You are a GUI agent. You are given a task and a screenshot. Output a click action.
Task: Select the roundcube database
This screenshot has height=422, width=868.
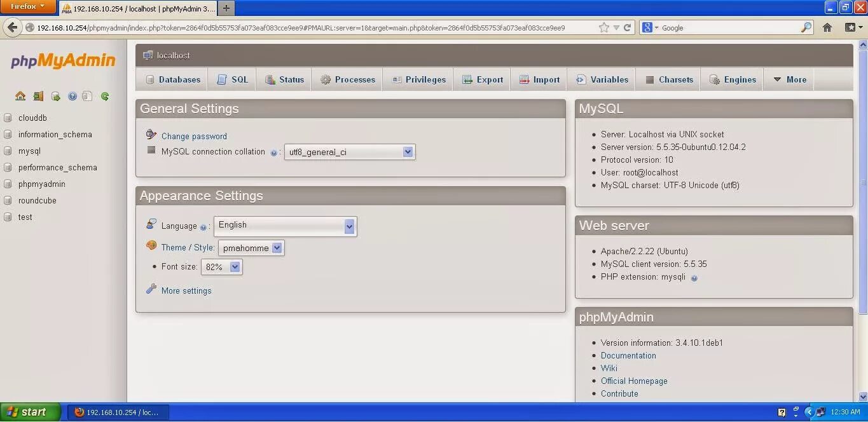point(38,200)
